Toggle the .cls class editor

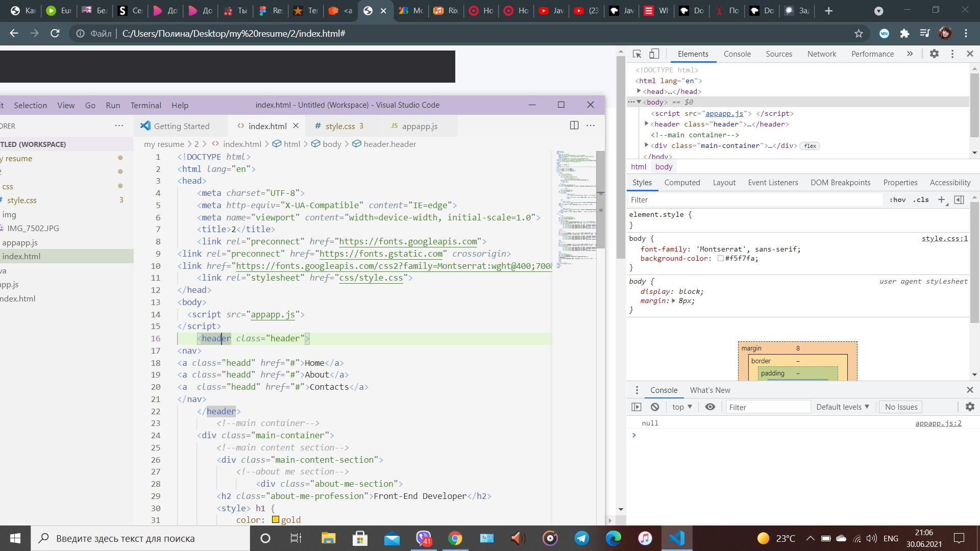click(x=921, y=200)
